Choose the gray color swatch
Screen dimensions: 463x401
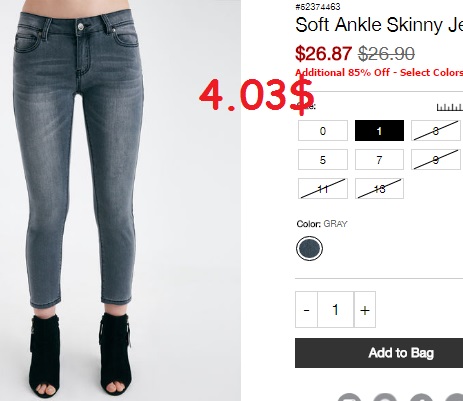[309, 248]
